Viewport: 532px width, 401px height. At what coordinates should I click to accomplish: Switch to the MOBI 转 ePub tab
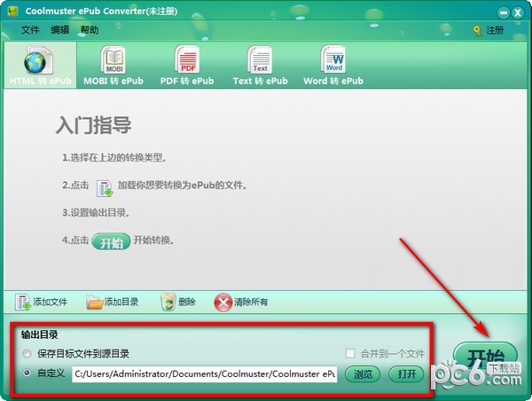tap(113, 65)
